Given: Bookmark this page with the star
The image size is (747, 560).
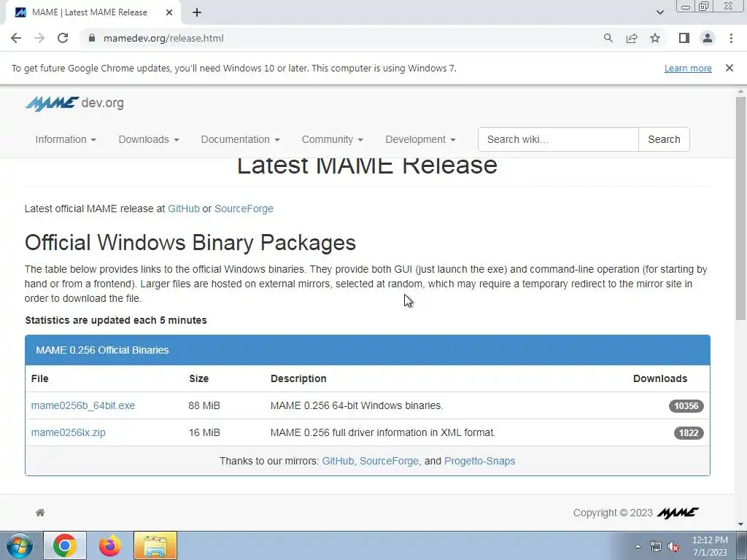Looking at the screenshot, I should tap(655, 38).
